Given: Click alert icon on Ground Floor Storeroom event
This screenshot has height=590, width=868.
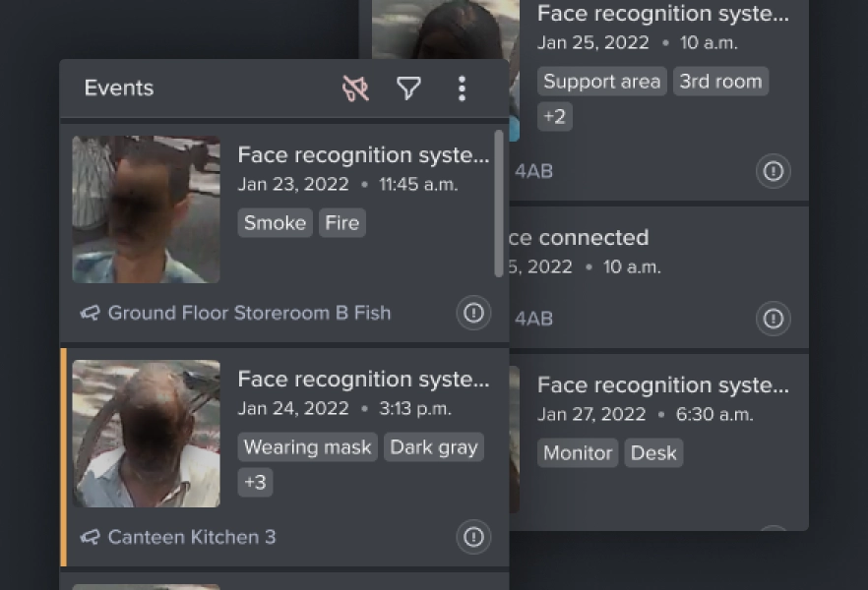Looking at the screenshot, I should [x=473, y=313].
